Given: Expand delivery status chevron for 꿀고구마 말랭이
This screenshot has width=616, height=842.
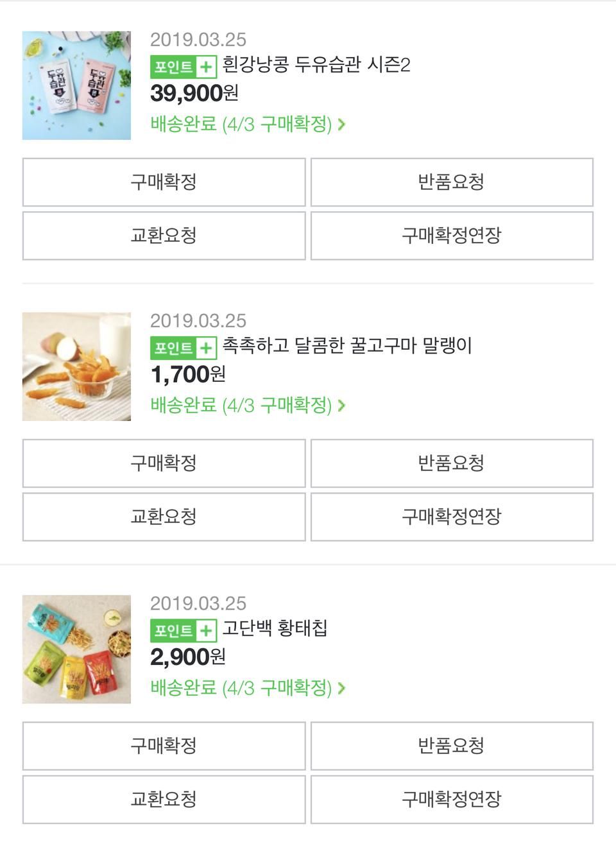Looking at the screenshot, I should pyautogui.click(x=341, y=405).
